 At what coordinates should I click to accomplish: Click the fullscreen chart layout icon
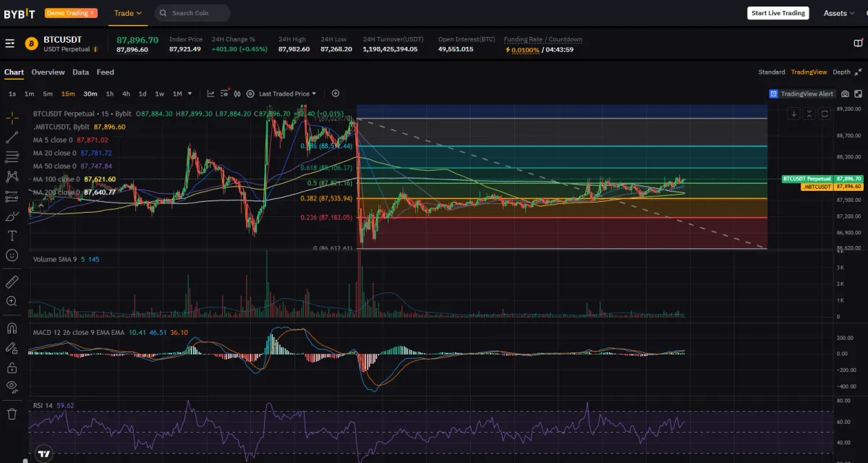coord(859,94)
